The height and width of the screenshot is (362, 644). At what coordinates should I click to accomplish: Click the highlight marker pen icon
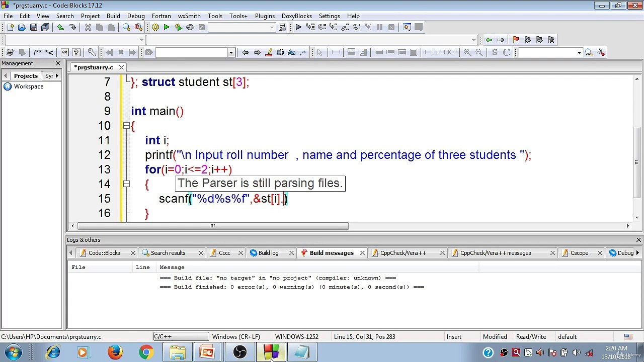tap(269, 52)
